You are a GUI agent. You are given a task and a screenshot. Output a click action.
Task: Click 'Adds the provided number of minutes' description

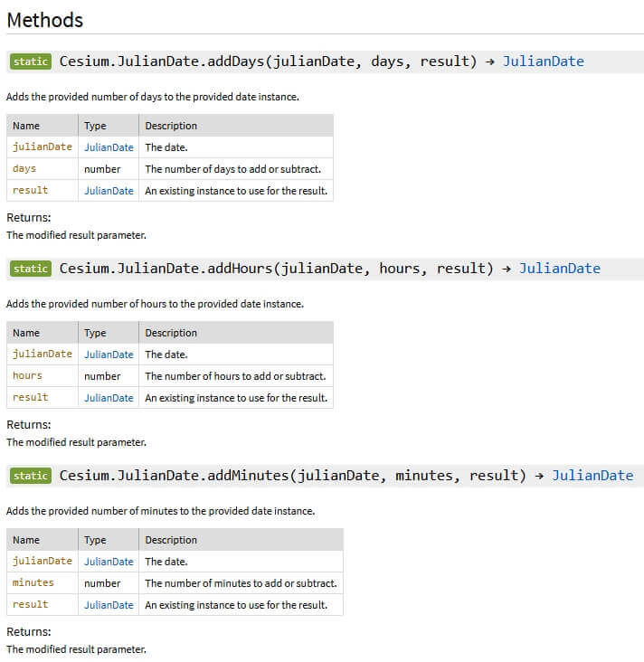pos(160,511)
